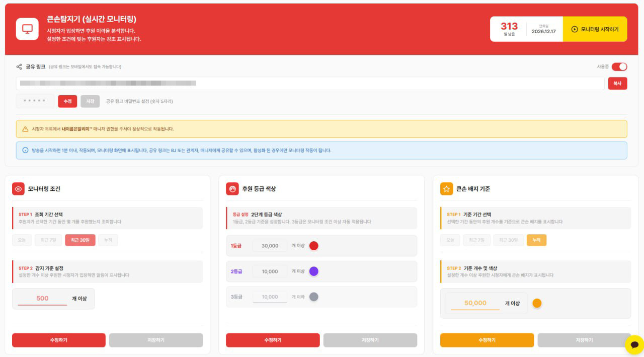This screenshot has height=357, width=644.
Task: Pick the purple color swatch for 2등급
Action: 314,271
